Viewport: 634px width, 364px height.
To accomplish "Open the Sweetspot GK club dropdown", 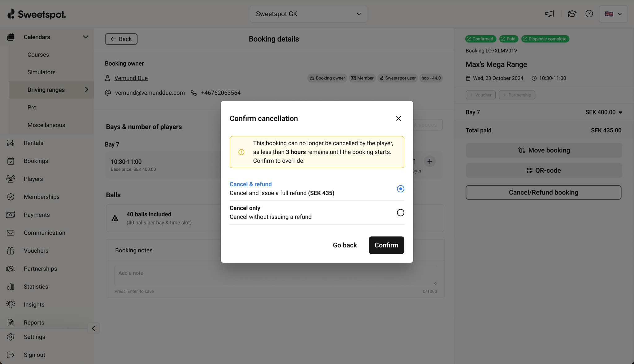I will [308, 14].
